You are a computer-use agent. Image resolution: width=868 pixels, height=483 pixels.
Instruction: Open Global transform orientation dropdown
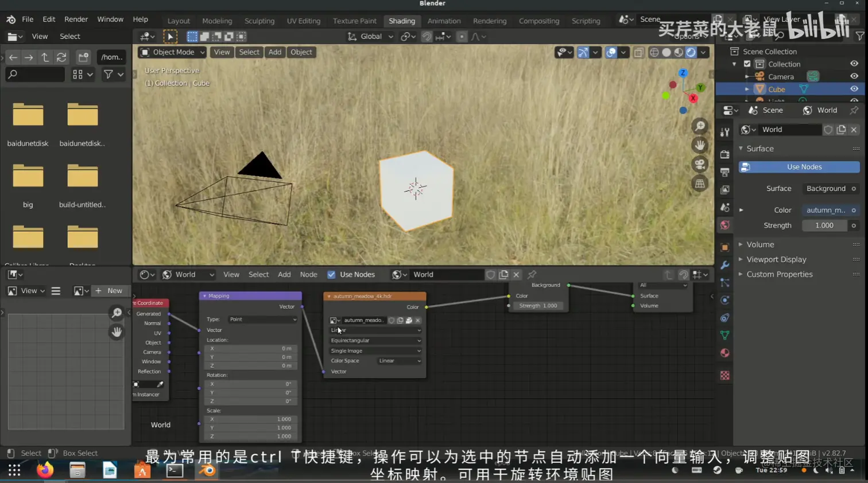371,36
